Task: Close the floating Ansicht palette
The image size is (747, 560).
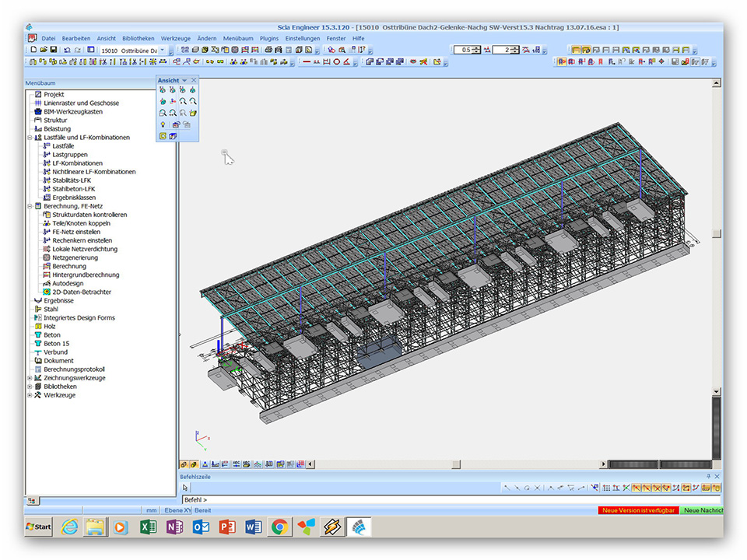Action: (x=194, y=80)
